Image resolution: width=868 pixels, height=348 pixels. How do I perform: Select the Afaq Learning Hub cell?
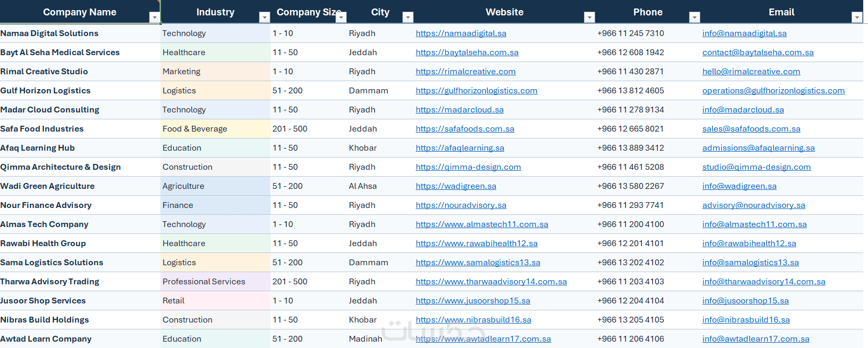tap(80, 148)
